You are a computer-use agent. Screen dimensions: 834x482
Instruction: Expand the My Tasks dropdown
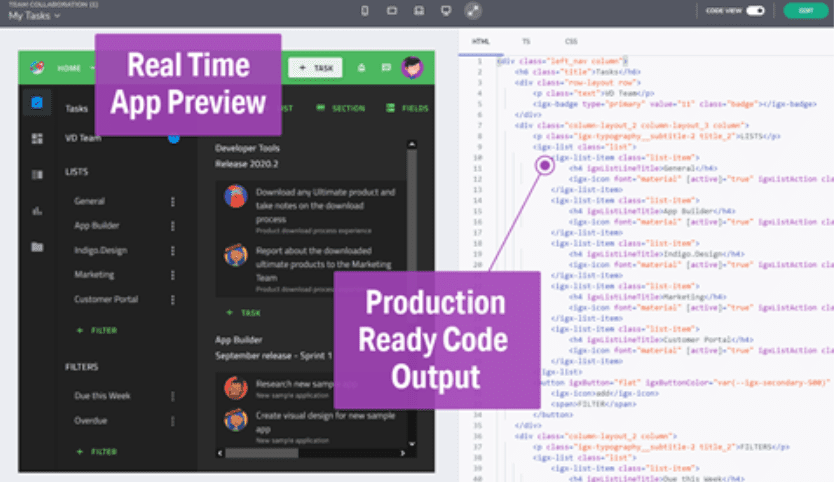coord(34,16)
